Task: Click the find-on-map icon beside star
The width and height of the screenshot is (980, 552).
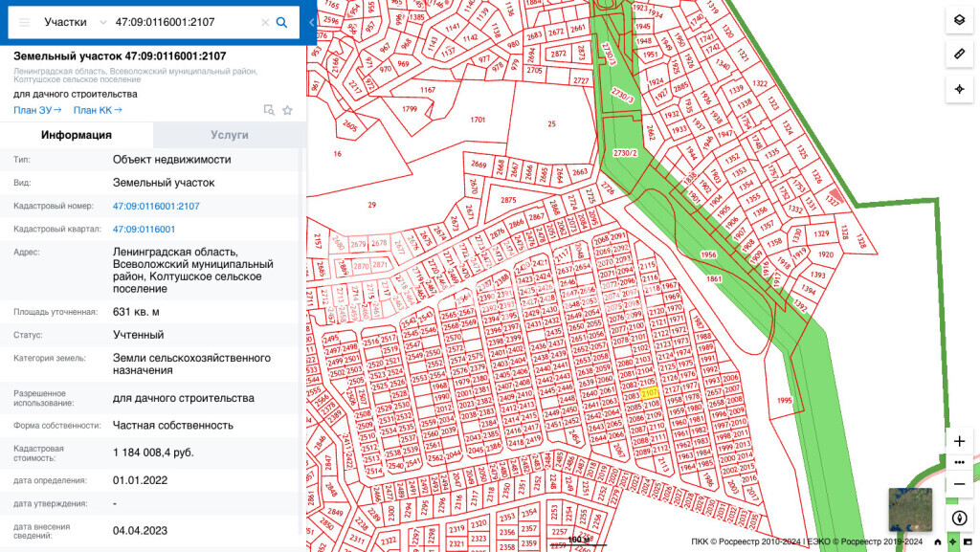Action: 269,110
